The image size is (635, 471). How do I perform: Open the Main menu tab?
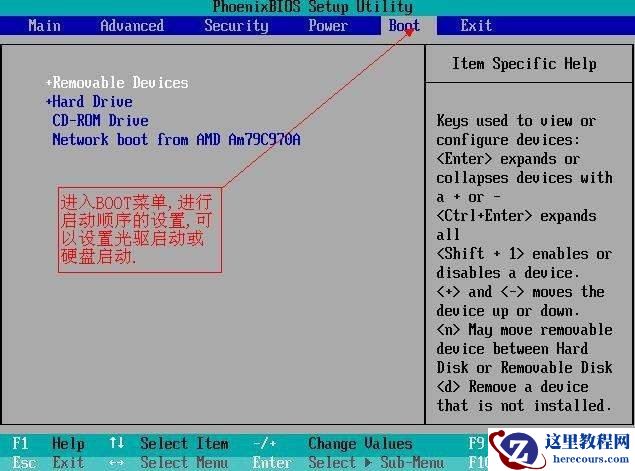click(45, 26)
